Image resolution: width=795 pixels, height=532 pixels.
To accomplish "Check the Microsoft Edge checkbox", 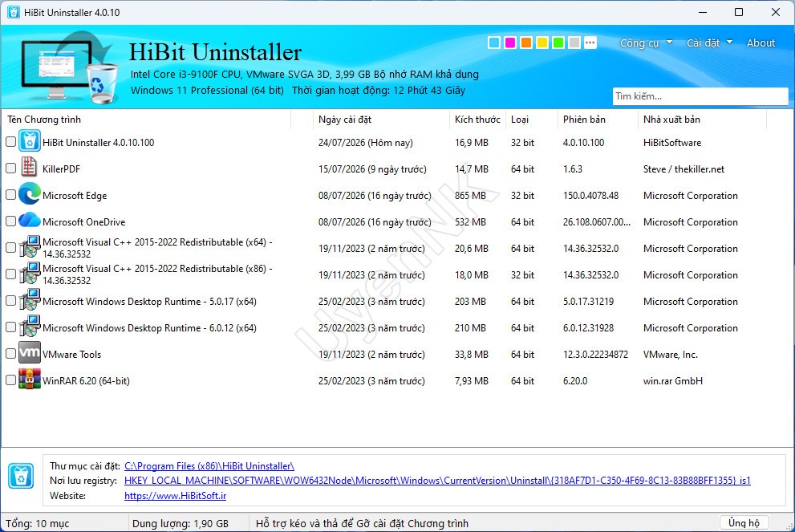I will tap(10, 195).
